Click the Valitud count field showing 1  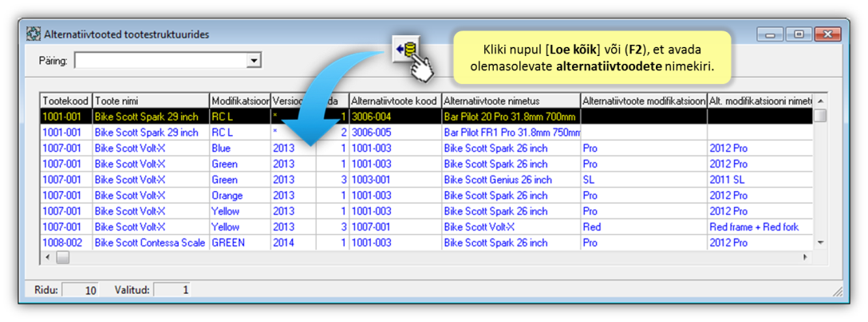point(172,289)
